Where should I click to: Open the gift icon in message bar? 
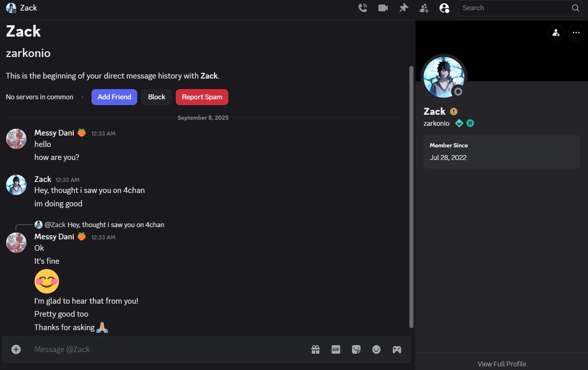tap(315, 349)
